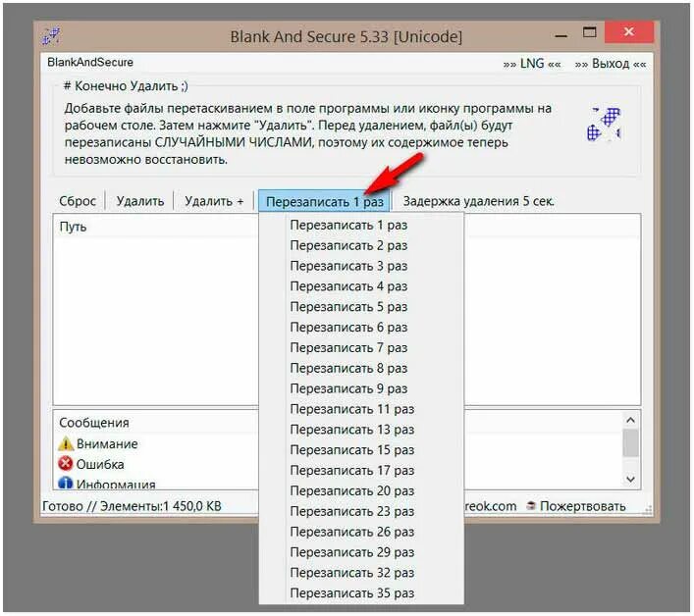
Task: Click the Внимание message row
Action: click(x=107, y=443)
